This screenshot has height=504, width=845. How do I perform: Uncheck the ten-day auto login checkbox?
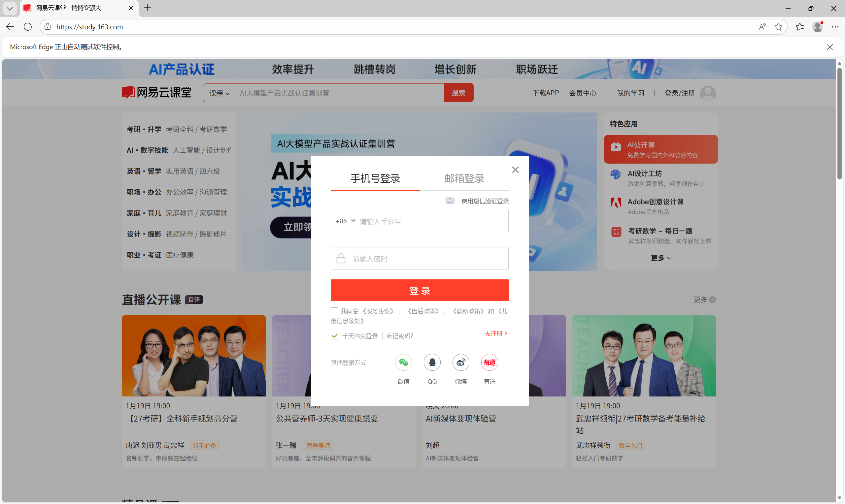334,336
